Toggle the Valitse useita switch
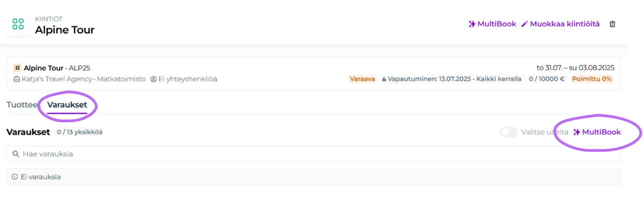Viewport: 644px width, 214px height. pos(508,132)
